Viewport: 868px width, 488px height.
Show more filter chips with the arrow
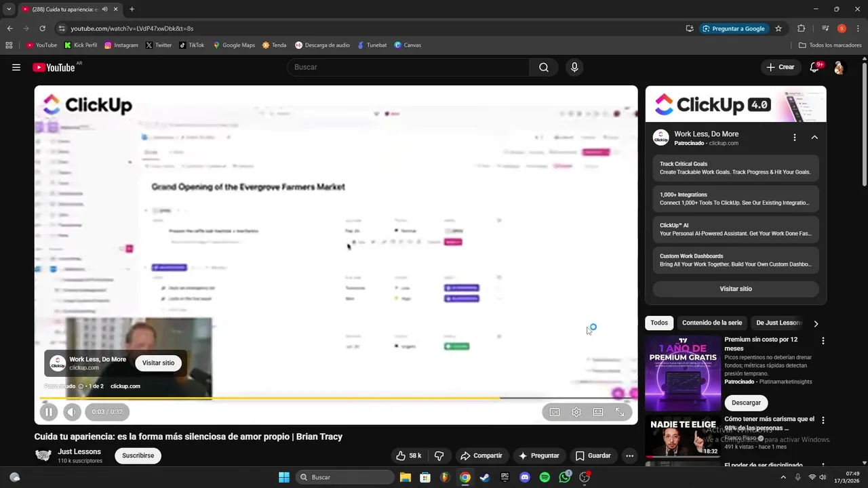[x=816, y=323]
